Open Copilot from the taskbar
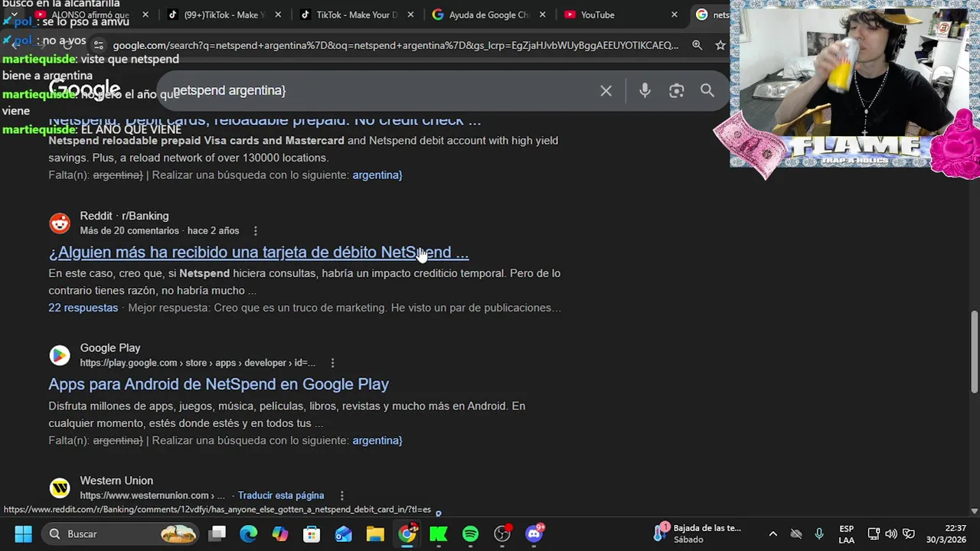The image size is (980, 551). (x=280, y=533)
